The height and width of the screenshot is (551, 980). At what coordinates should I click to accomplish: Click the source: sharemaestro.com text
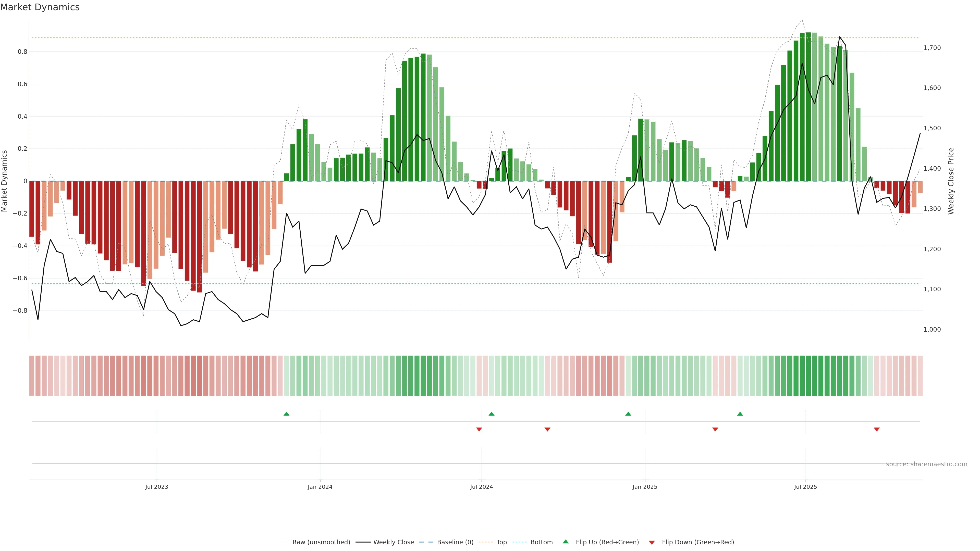tap(926, 464)
